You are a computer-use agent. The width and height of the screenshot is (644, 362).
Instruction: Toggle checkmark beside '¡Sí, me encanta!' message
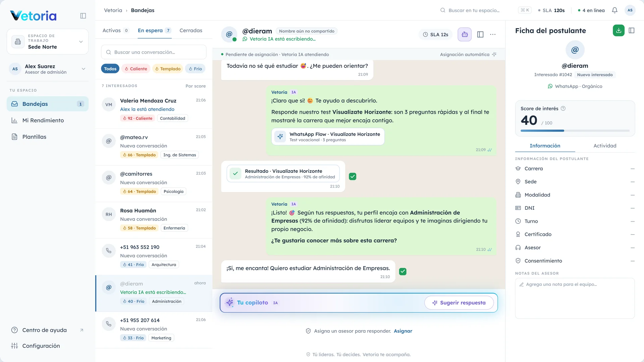403,272
